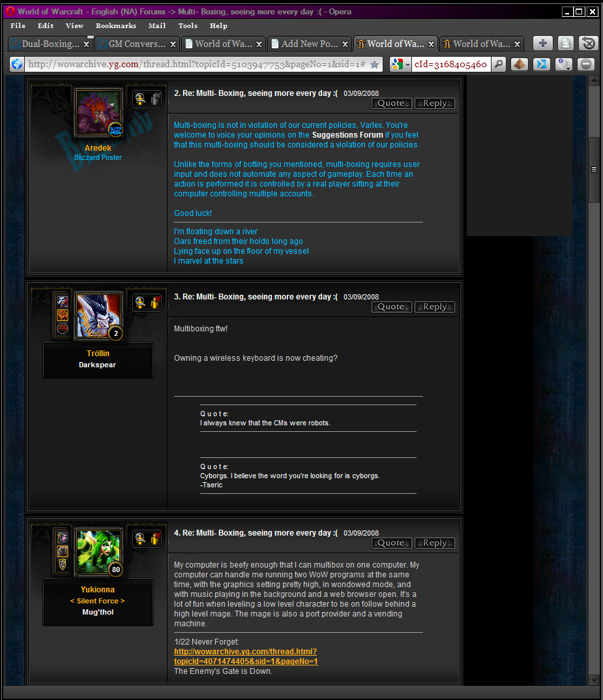Click the grey minus circle toolbar icon
Screen dimensions: 603x700
tap(586, 65)
